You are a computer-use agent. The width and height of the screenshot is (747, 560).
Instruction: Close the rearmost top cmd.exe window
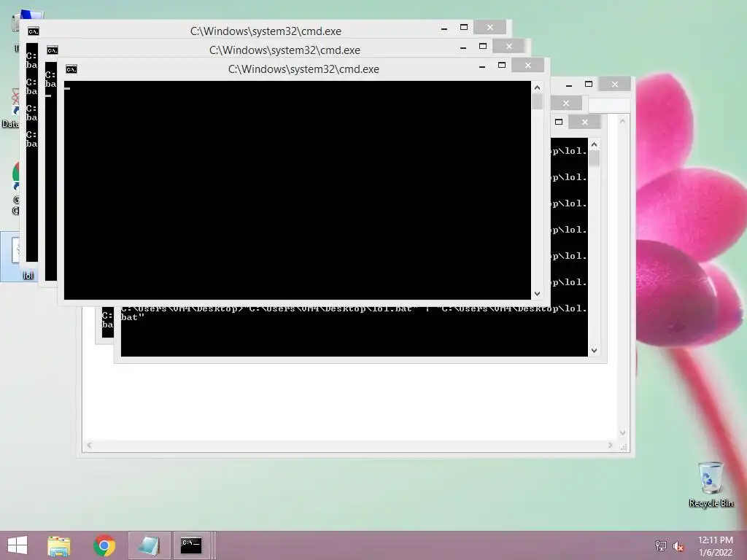click(x=489, y=27)
